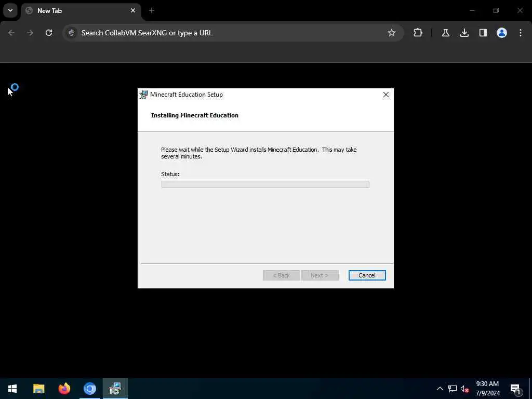The height and width of the screenshot is (399, 532).
Task: Open the tab search dropdown arrow
Action: click(10, 10)
